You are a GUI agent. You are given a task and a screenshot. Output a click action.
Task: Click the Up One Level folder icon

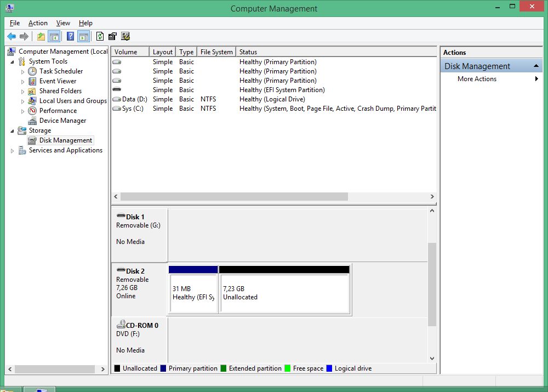point(41,37)
